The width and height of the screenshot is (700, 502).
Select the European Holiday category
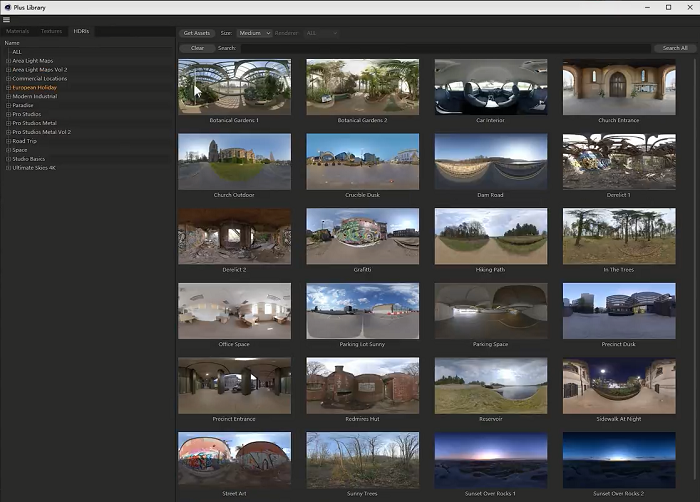point(34,88)
